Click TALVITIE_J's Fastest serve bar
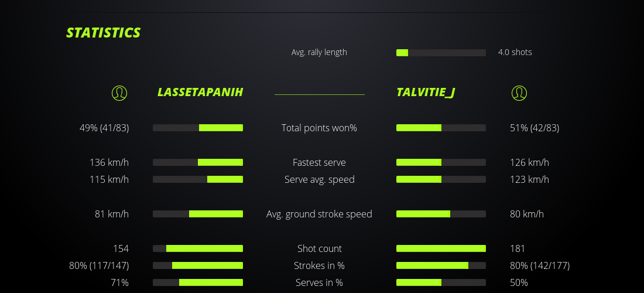Screen dimensions: 644x293 441,162
